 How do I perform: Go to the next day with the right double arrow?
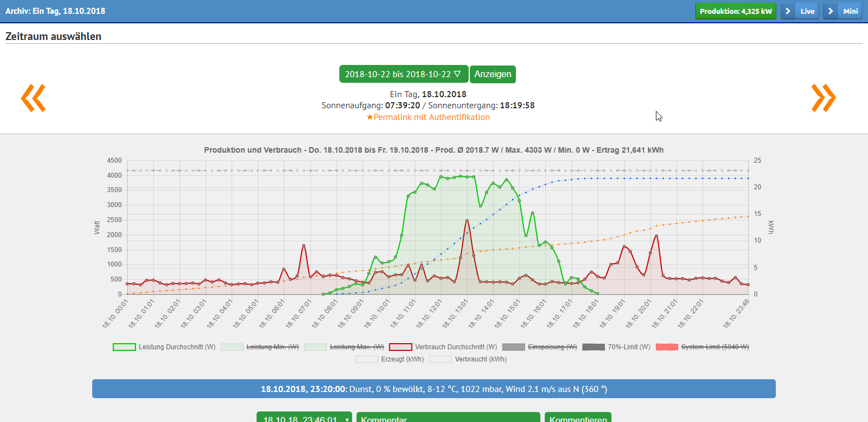[824, 98]
